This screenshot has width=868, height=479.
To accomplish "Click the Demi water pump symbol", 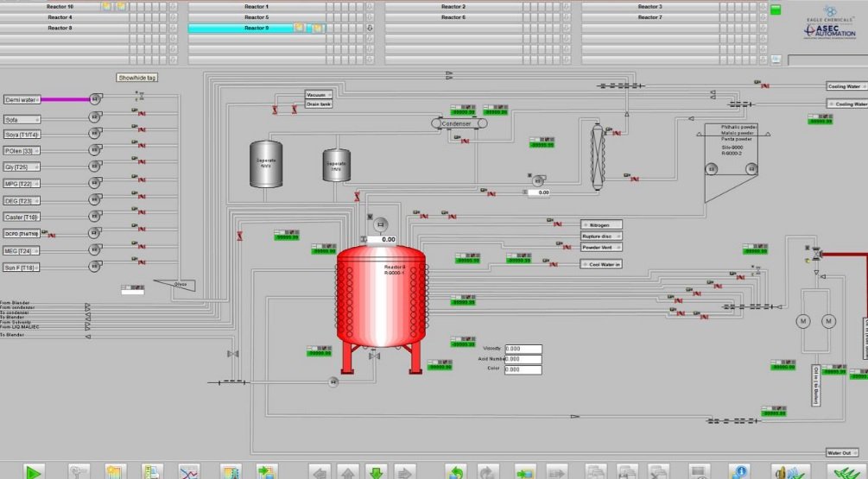I will (95, 99).
